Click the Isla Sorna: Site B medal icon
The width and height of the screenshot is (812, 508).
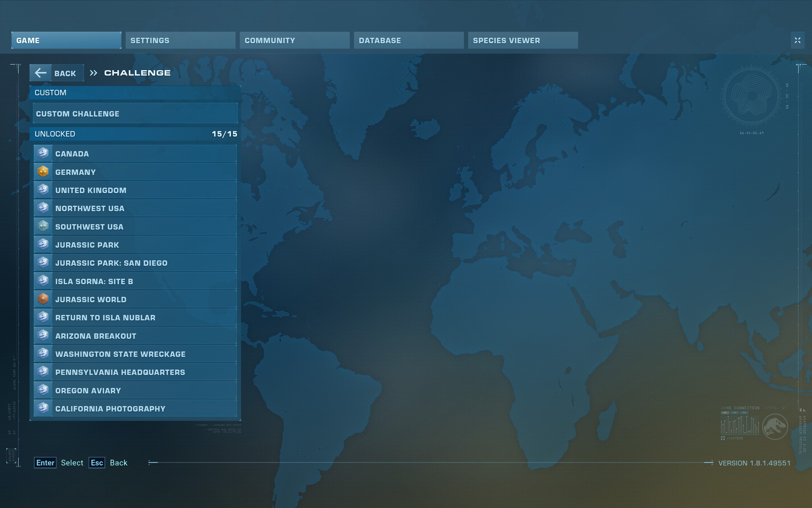[43, 281]
